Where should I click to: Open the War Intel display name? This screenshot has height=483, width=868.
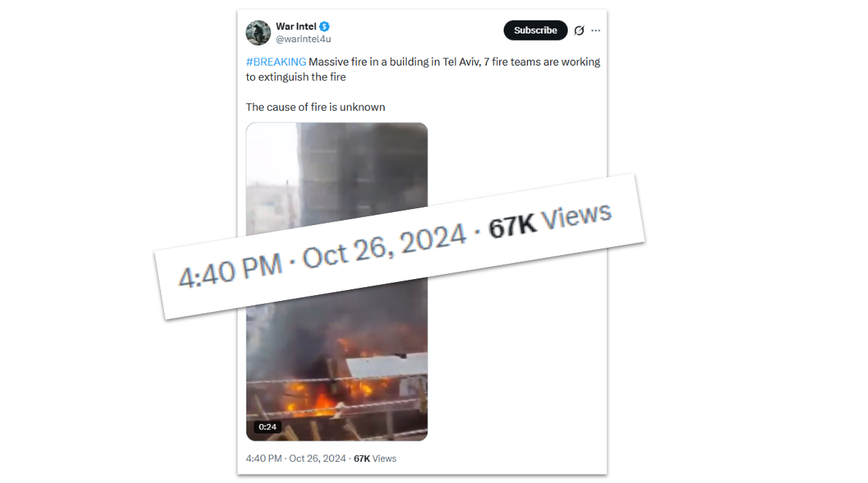295,27
